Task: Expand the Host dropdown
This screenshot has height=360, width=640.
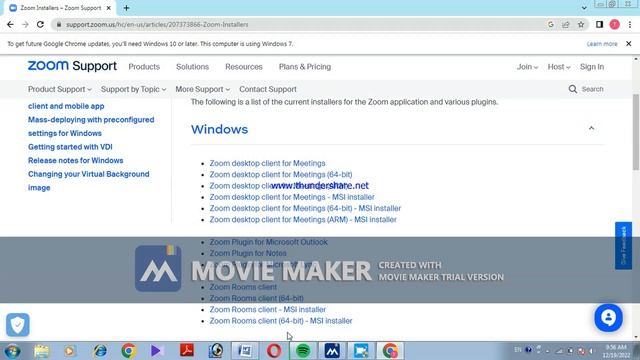Action: click(559, 67)
